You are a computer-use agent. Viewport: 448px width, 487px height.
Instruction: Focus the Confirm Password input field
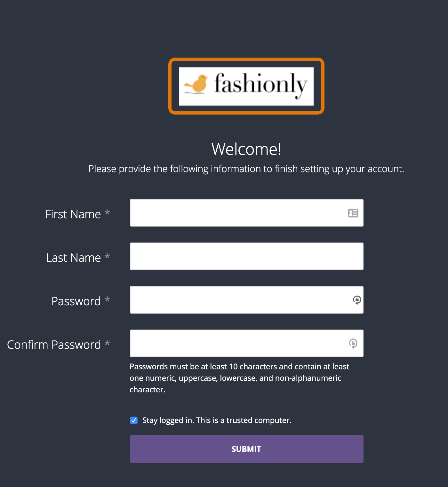[x=224, y=343]
